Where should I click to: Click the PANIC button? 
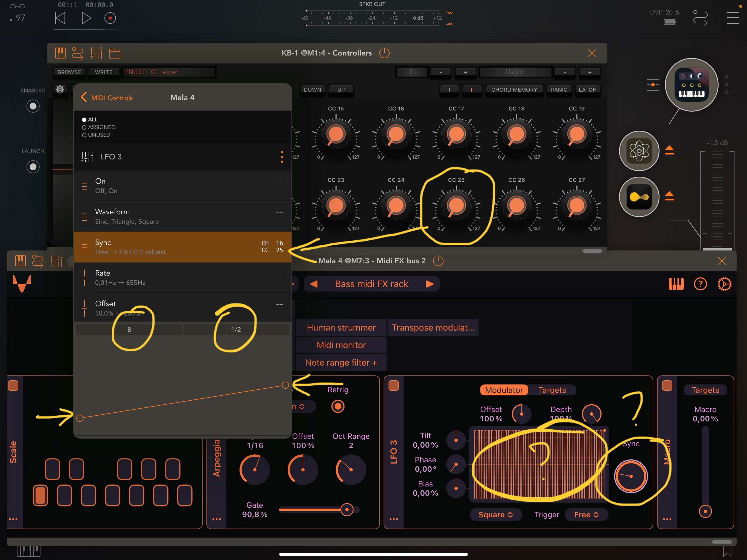tap(559, 89)
